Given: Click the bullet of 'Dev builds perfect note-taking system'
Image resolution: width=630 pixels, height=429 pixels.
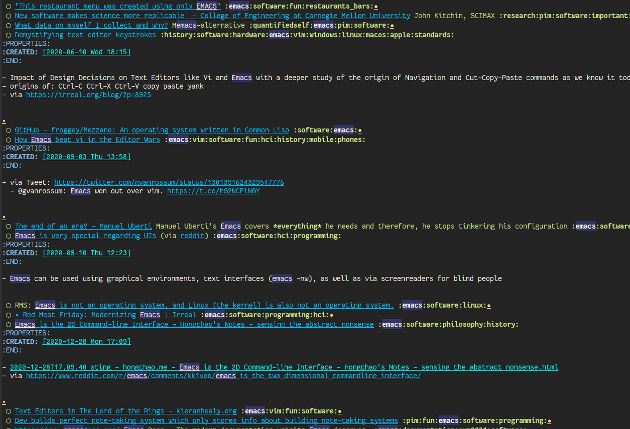Looking at the screenshot, I should tap(8, 421).
